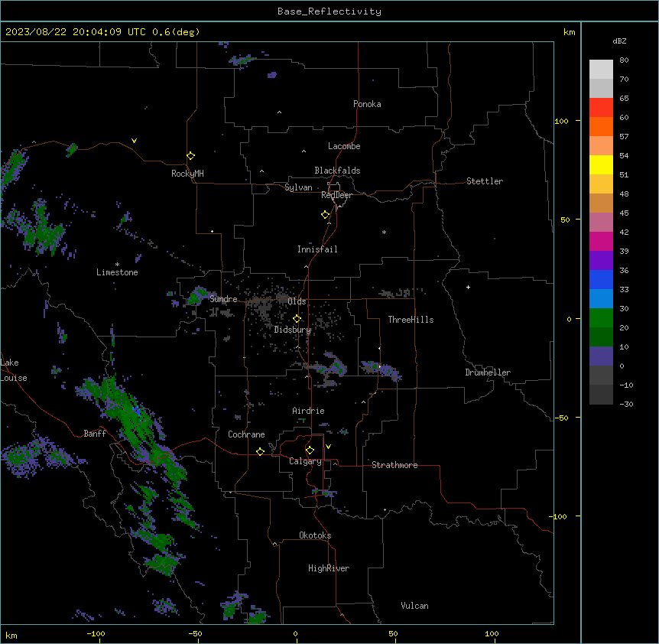
Task: Select the Lacombe city label
Action: [344, 146]
